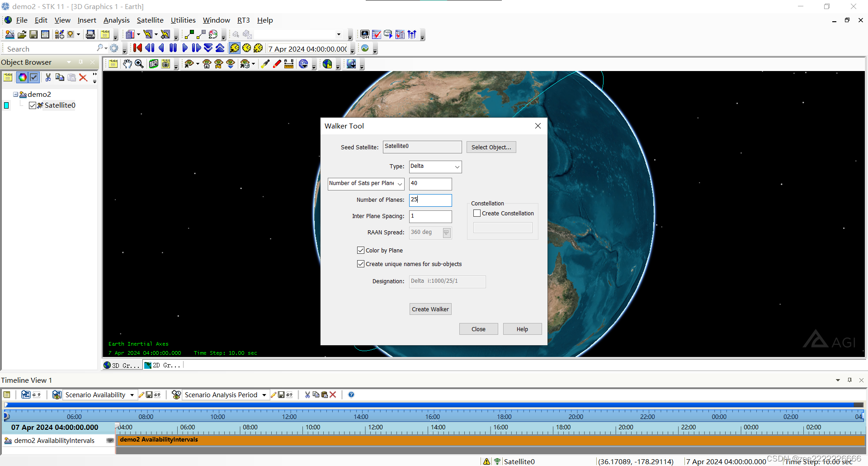
Task: Click the cyan color swatch next to Satellite0
Action: click(6, 105)
